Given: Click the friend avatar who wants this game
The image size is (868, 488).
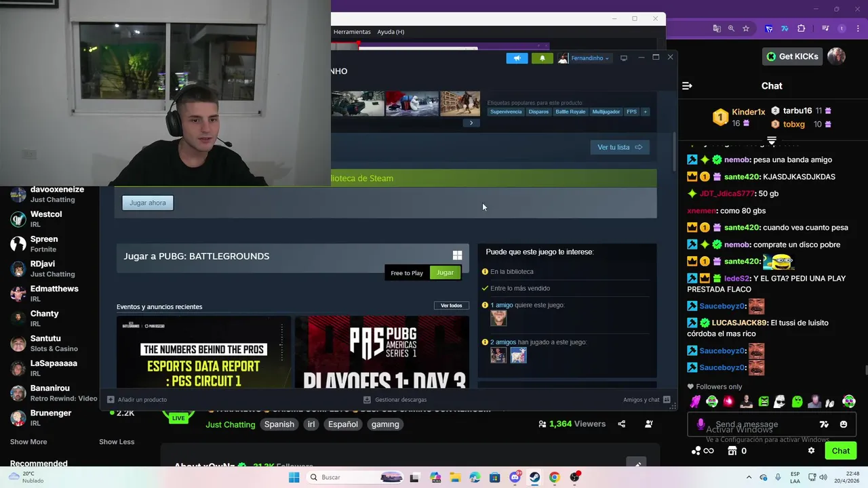Looking at the screenshot, I should click(x=498, y=318).
